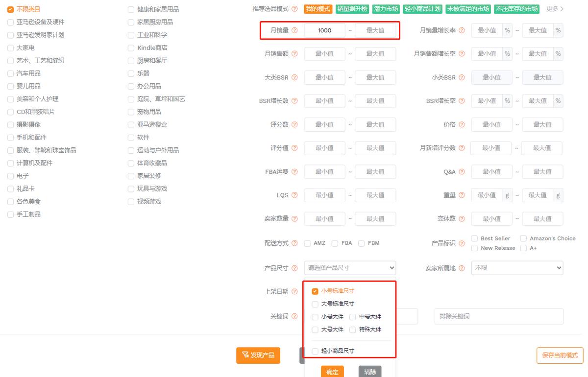
Task: Check the 宠物用品 category checkbox
Action: pyautogui.click(x=131, y=111)
